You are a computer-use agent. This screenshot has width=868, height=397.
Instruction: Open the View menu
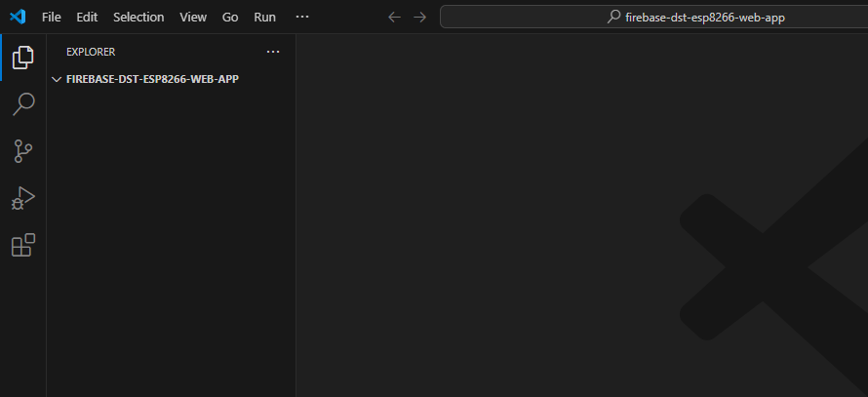point(193,17)
